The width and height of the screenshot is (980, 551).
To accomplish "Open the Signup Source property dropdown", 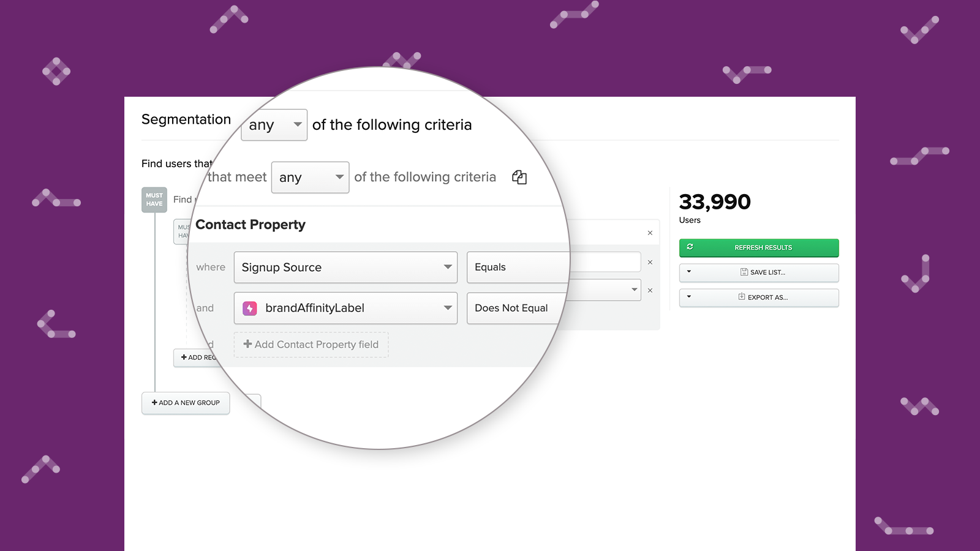I will point(345,268).
